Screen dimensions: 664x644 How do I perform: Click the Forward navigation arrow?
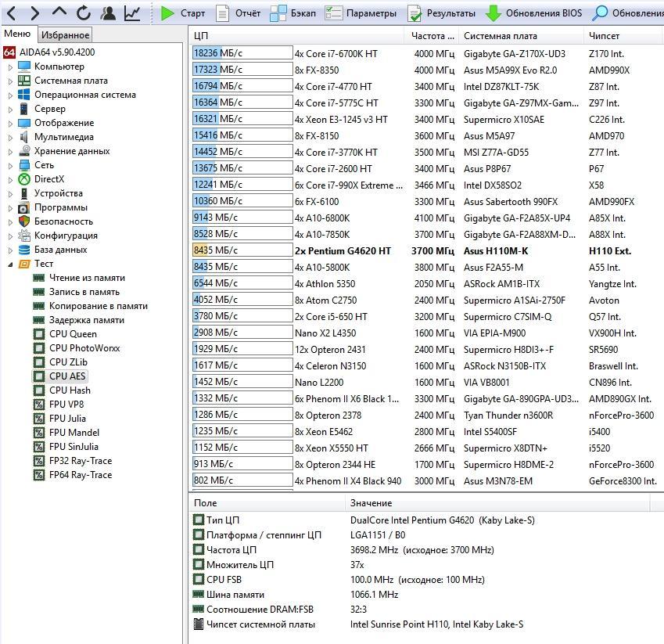(35, 13)
